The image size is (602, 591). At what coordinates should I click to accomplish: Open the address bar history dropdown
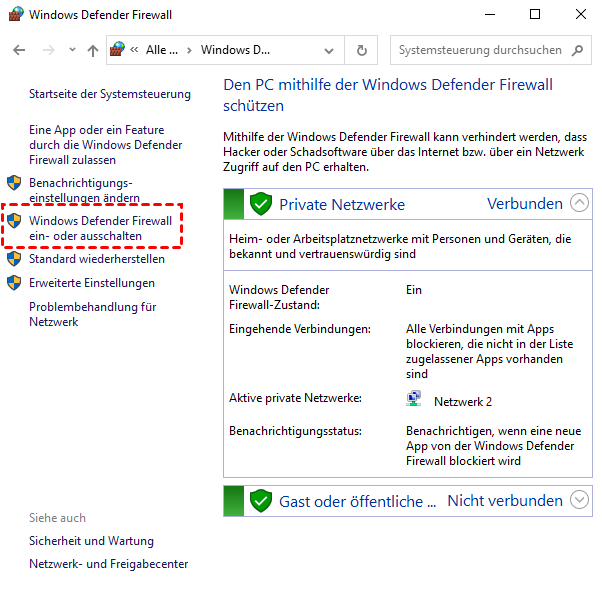329,51
